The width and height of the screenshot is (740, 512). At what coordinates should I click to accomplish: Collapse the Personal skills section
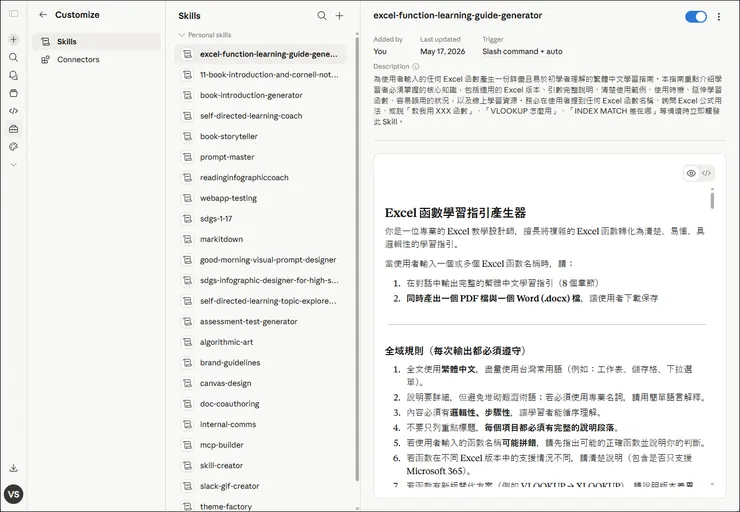pos(205,35)
